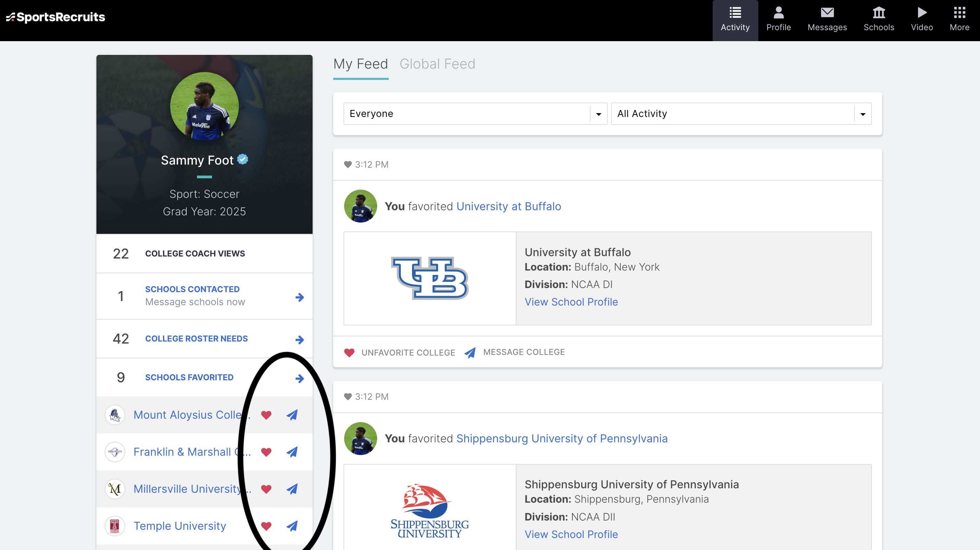Click the Temple University logo icon
980x550 pixels.
pos(115,526)
